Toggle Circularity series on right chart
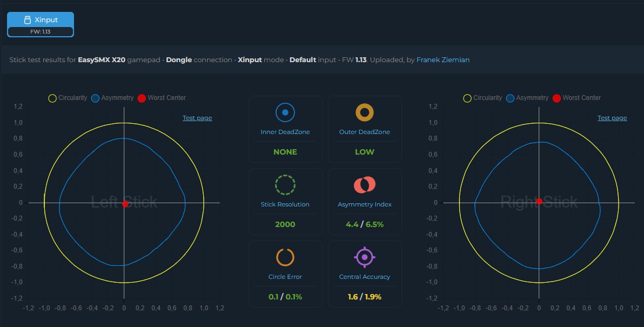 (x=482, y=98)
